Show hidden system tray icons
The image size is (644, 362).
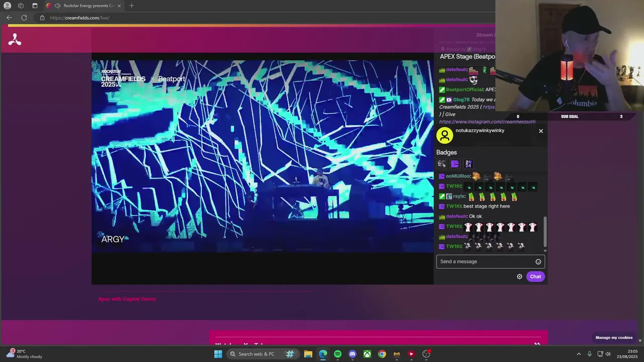(579, 354)
